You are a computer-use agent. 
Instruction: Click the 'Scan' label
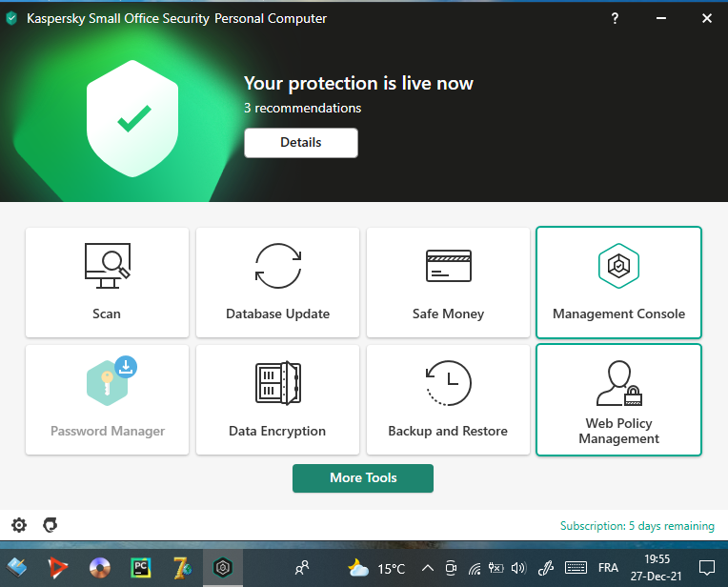[x=107, y=314]
